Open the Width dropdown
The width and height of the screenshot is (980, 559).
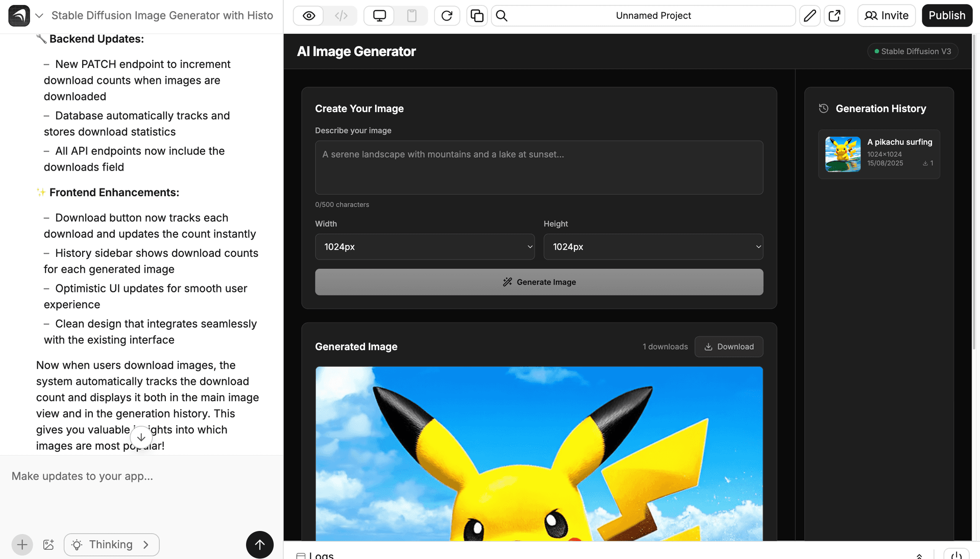tap(425, 247)
